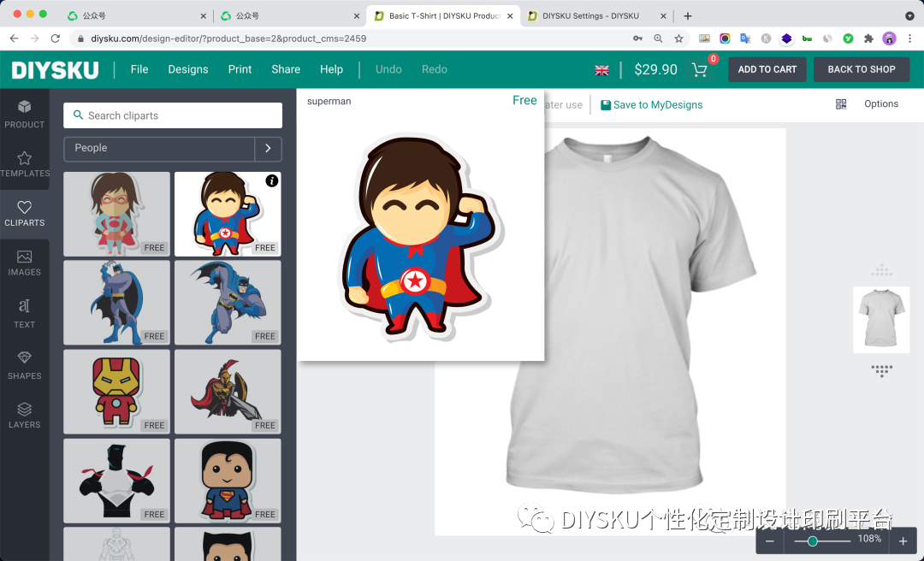Go back in browser history
The height and width of the screenshot is (561, 924).
pyautogui.click(x=15, y=38)
